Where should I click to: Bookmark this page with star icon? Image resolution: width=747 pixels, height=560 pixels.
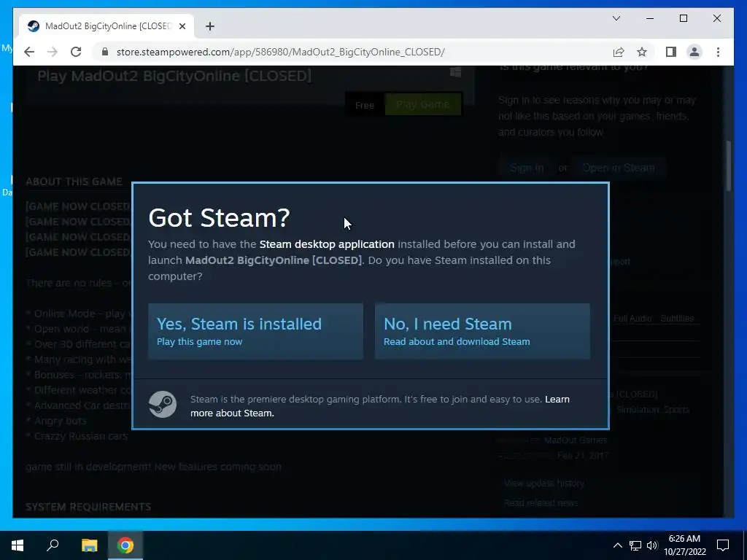tap(642, 52)
